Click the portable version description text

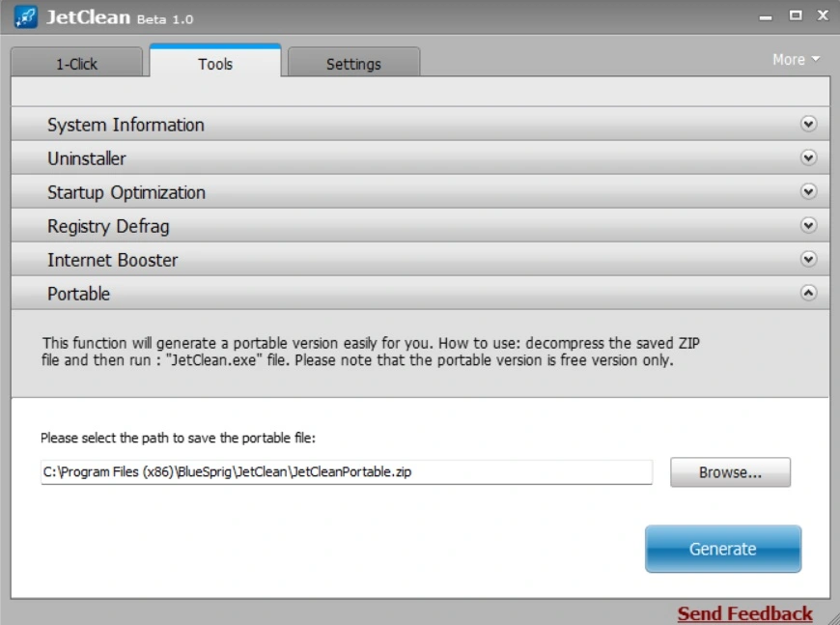click(371, 352)
